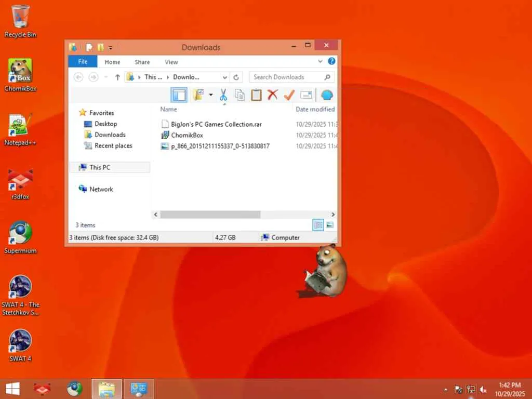This screenshot has width=532, height=399.
Task: Click the Copy toolbar icon
Action: 240,95
